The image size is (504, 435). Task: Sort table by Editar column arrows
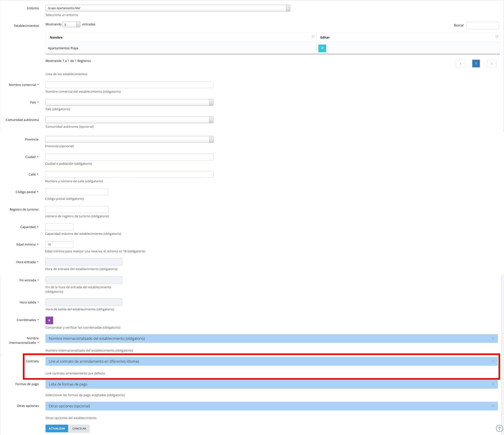tap(496, 37)
